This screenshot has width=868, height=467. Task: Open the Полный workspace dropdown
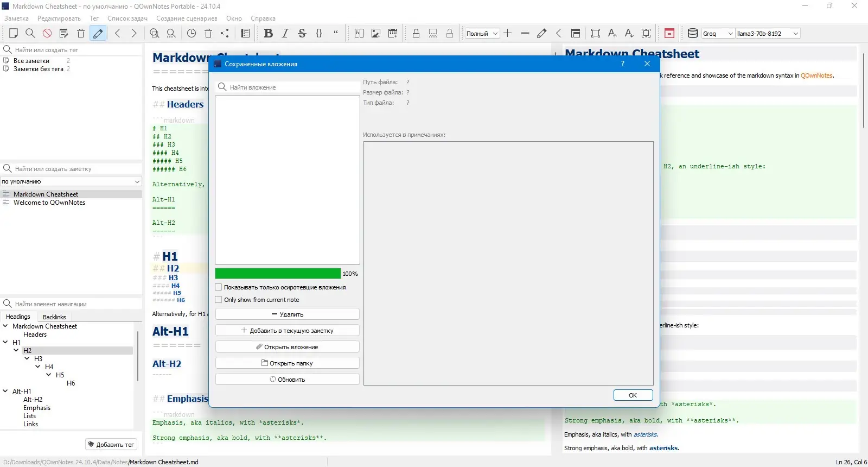482,34
